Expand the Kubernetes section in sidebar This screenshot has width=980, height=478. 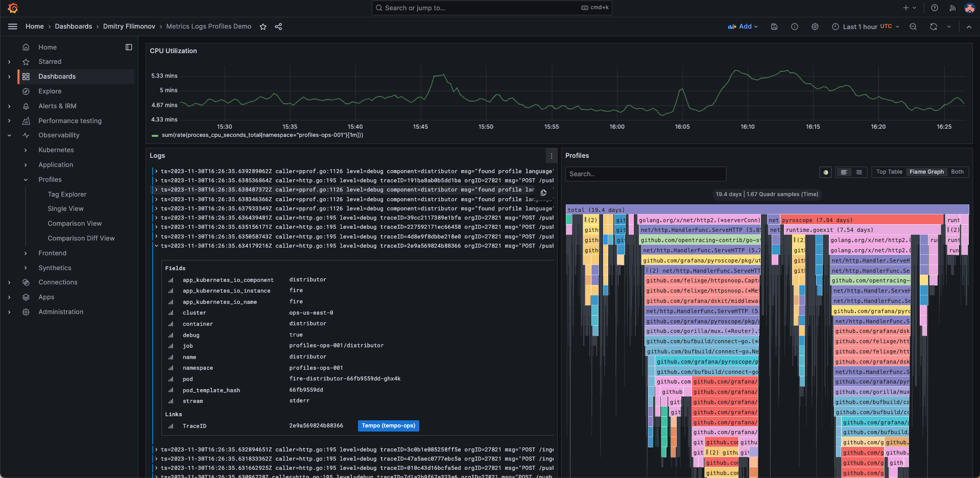click(x=26, y=150)
